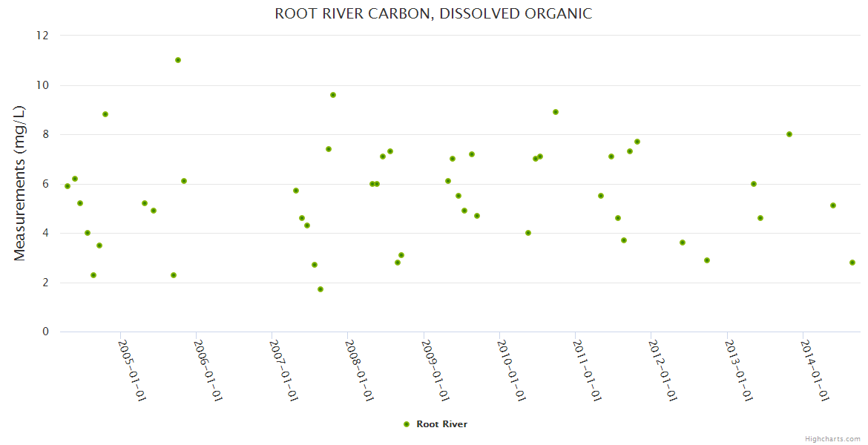This screenshot has width=868, height=445.
Task: Select the lowest data point near 1.7 mg/L
Action: 320,289
